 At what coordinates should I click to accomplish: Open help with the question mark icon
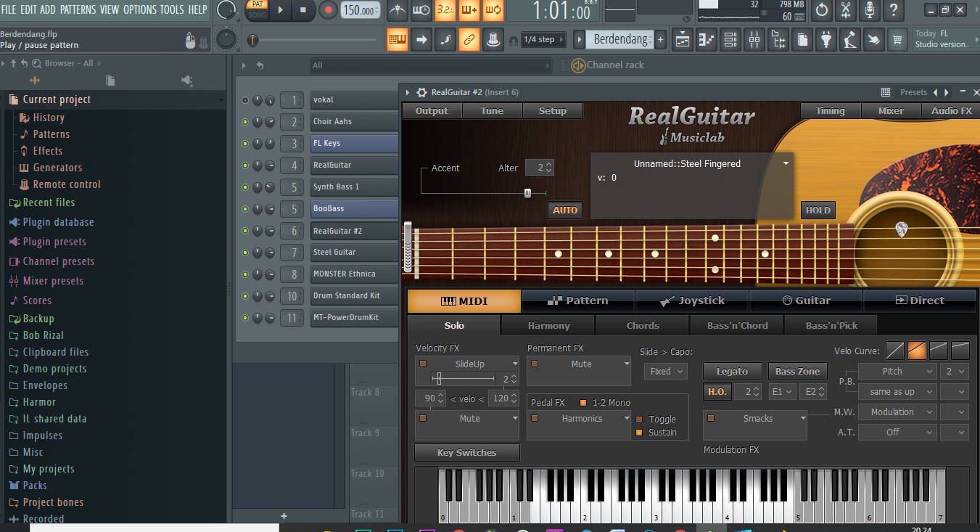pyautogui.click(x=894, y=10)
